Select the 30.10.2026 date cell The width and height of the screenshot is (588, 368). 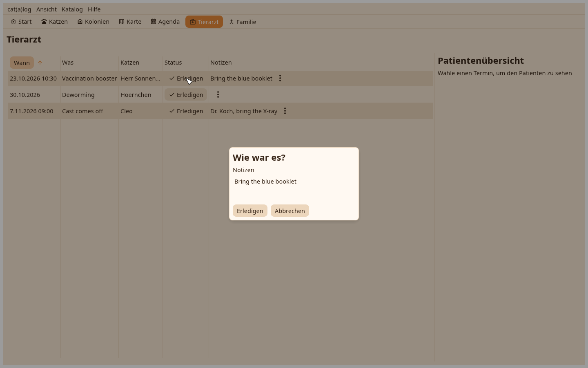coord(25,94)
